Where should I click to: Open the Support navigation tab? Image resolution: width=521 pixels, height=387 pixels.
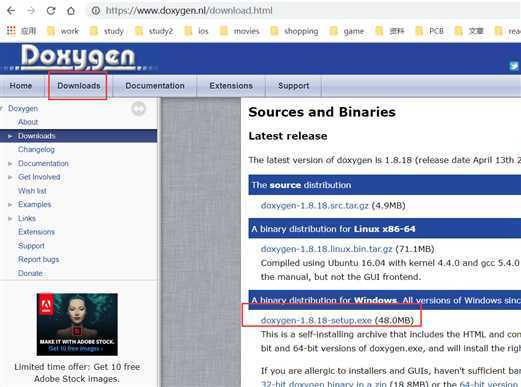click(x=294, y=86)
